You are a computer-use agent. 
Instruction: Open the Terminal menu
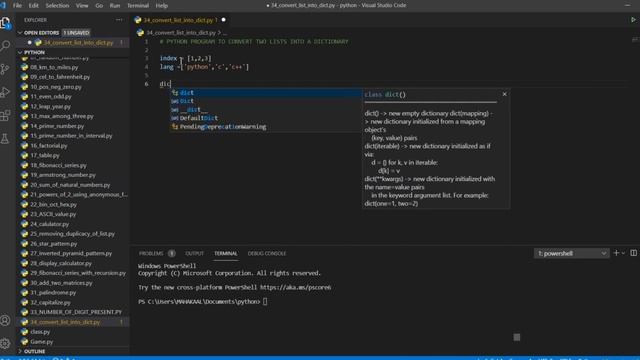point(138,6)
